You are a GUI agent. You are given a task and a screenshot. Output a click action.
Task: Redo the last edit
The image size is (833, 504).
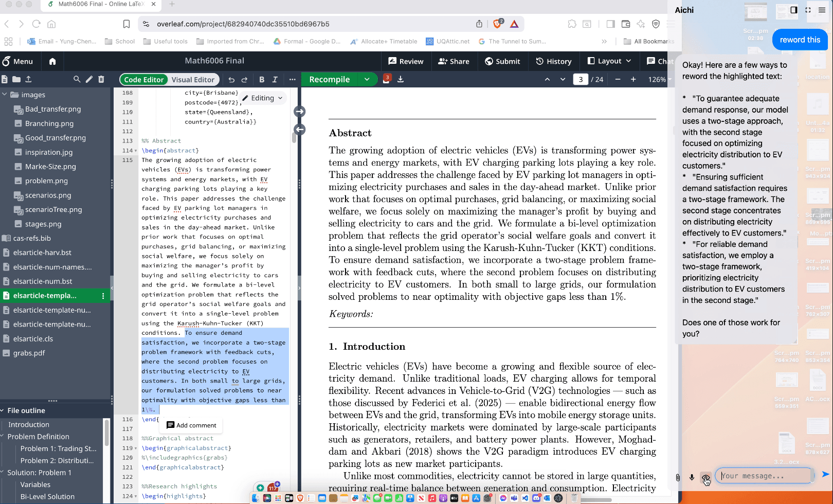[x=244, y=79]
